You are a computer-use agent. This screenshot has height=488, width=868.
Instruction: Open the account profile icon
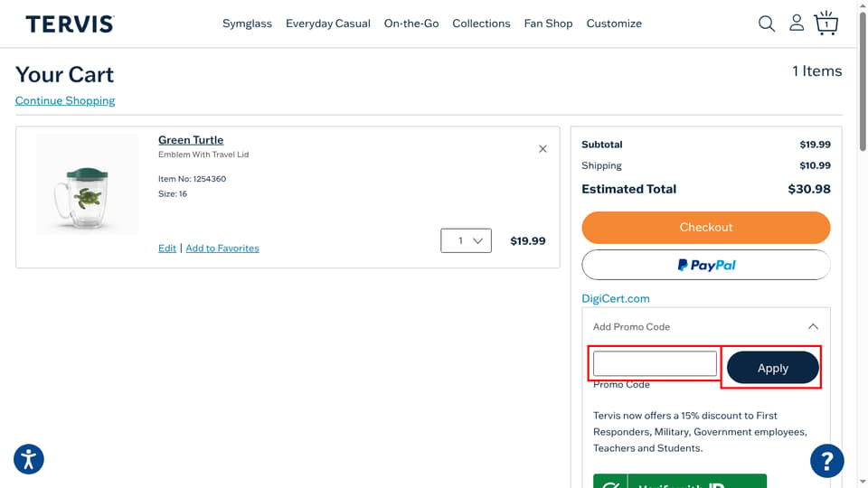tap(796, 23)
